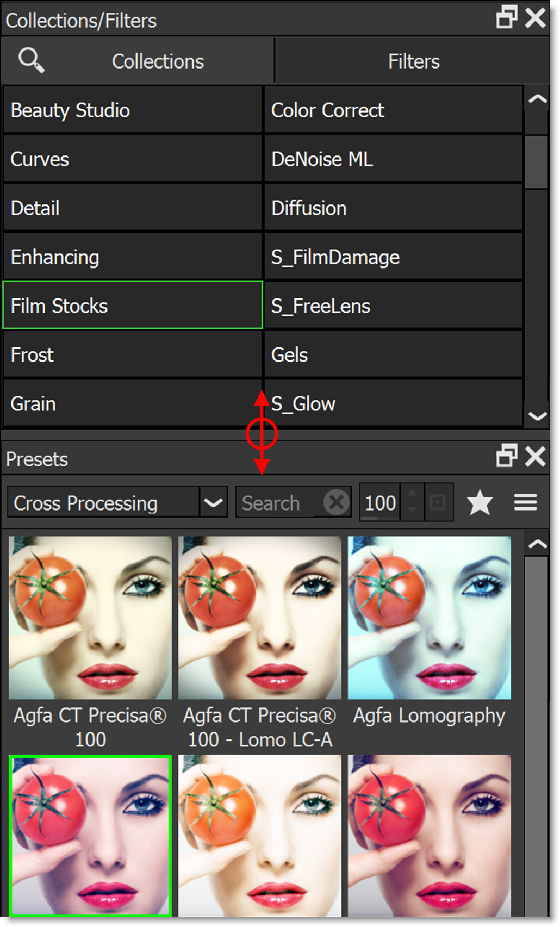Toggle square icon next to size spinner

pyautogui.click(x=438, y=502)
